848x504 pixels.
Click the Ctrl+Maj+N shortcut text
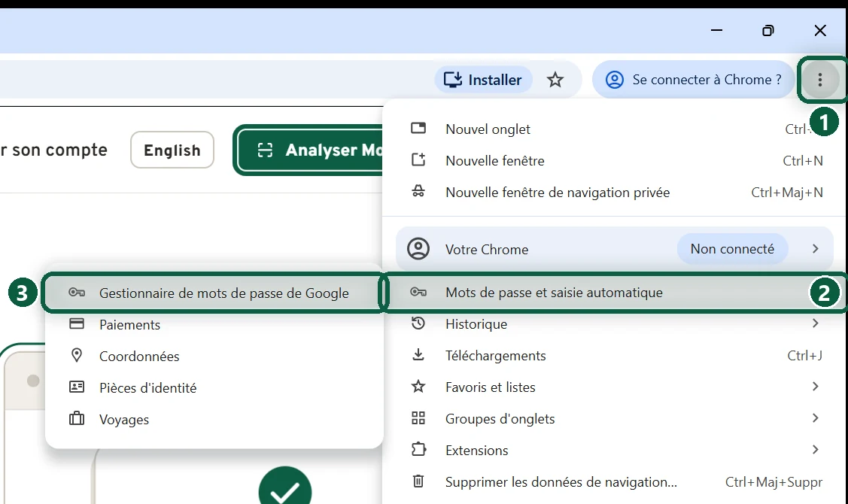tap(787, 193)
